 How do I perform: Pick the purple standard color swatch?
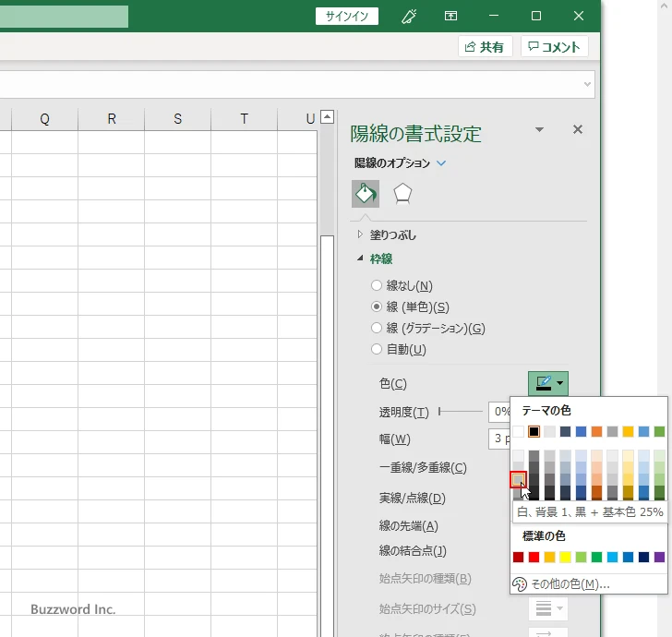(660, 557)
